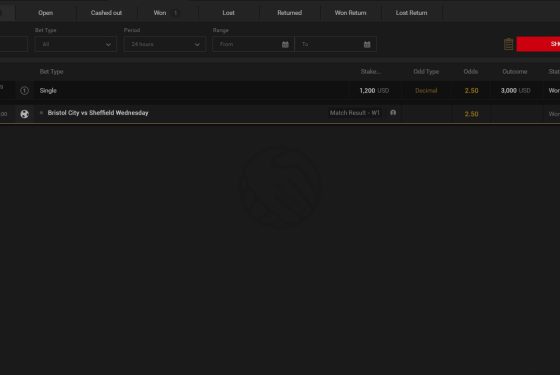560x375 pixels.
Task: Select the Won Return tab
Action: pyautogui.click(x=350, y=13)
